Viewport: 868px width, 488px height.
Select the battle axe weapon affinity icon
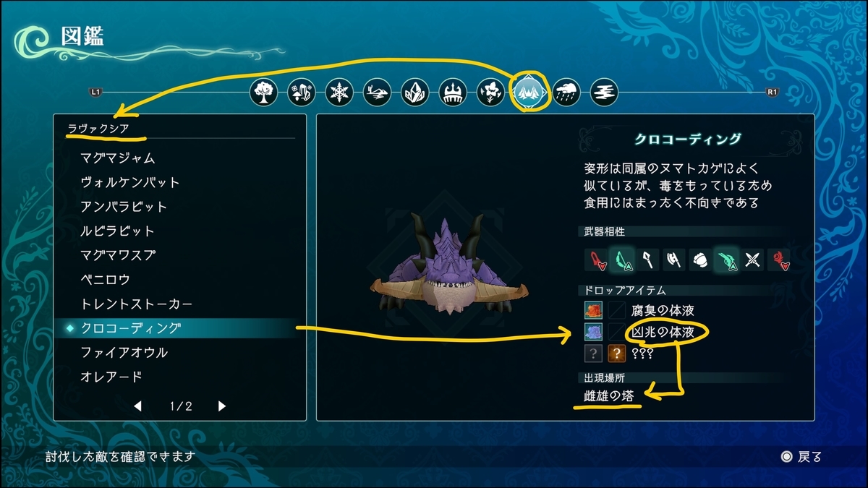(x=674, y=260)
